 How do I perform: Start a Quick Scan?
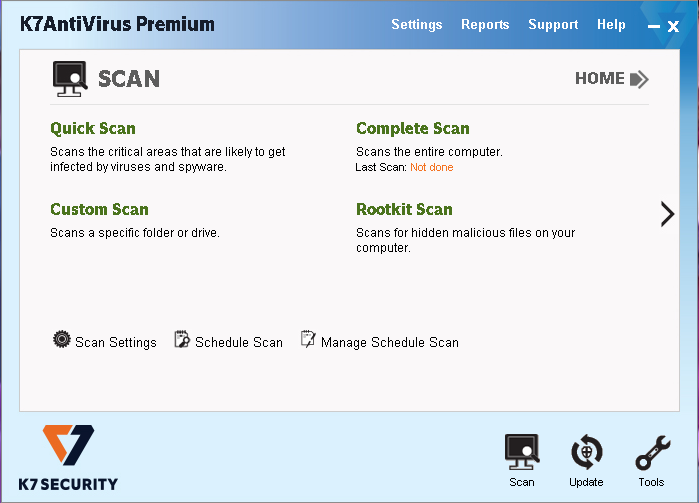[x=93, y=128]
